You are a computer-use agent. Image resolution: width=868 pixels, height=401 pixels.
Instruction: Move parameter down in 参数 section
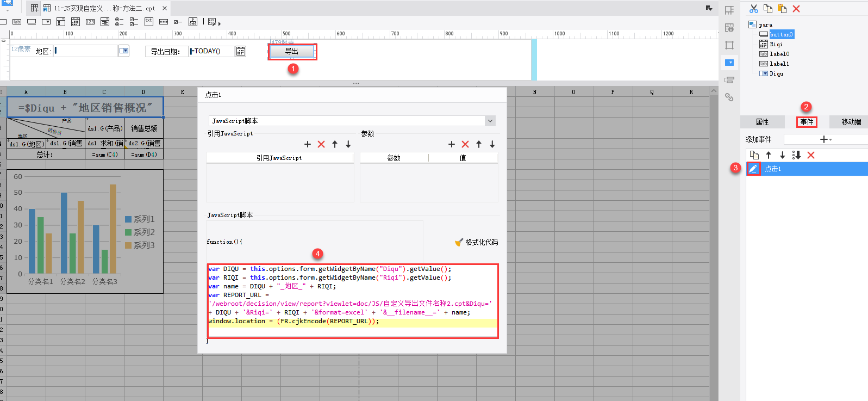(x=492, y=144)
